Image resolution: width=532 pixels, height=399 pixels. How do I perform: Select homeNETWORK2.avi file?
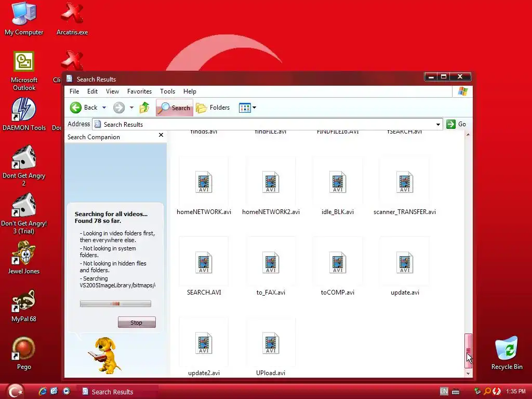click(271, 186)
